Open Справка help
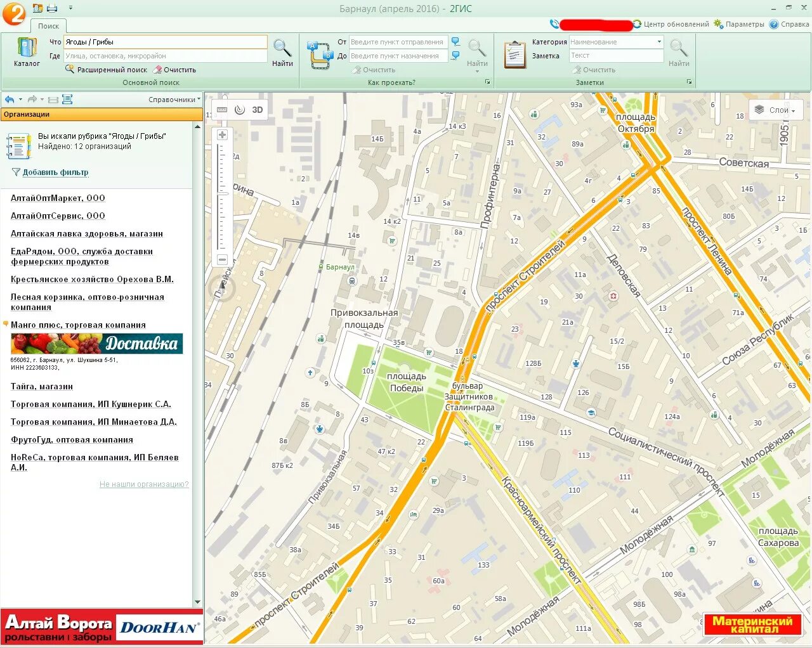 789,24
